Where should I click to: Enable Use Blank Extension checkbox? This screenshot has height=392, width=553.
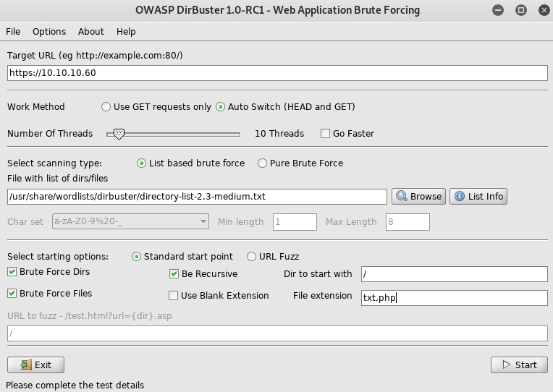click(x=173, y=295)
